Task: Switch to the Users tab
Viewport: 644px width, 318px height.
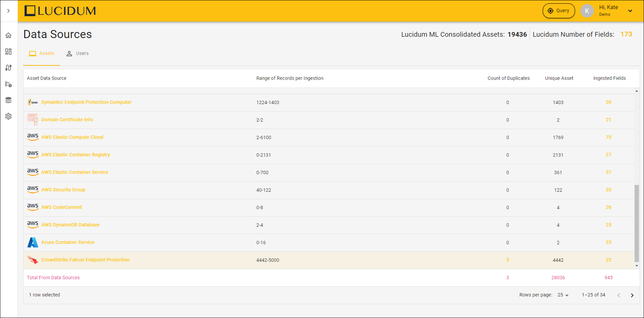Action: click(x=78, y=54)
